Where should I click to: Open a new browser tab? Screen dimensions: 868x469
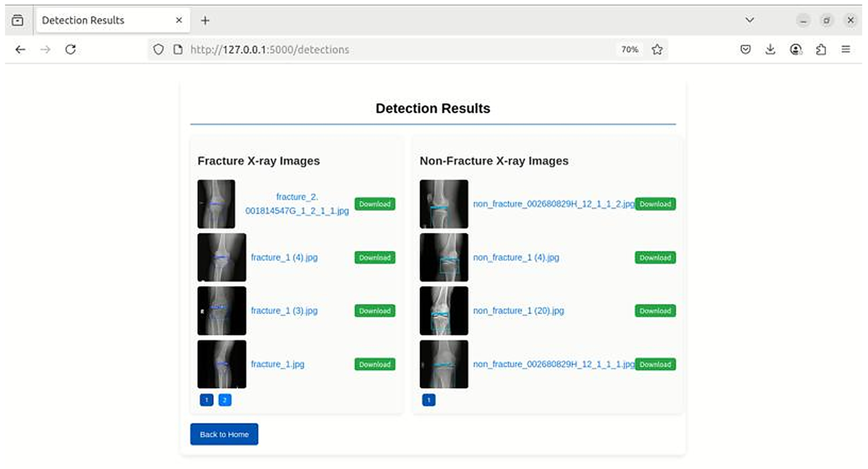(205, 21)
